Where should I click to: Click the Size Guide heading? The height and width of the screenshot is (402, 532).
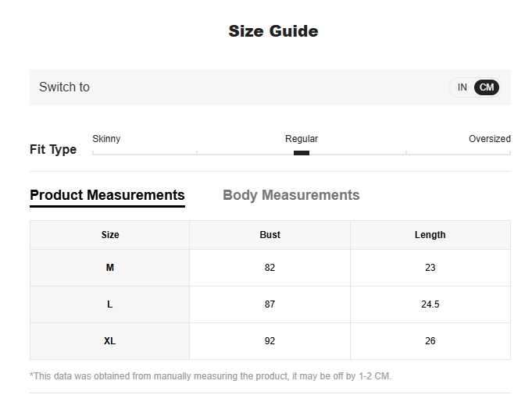[x=273, y=31]
